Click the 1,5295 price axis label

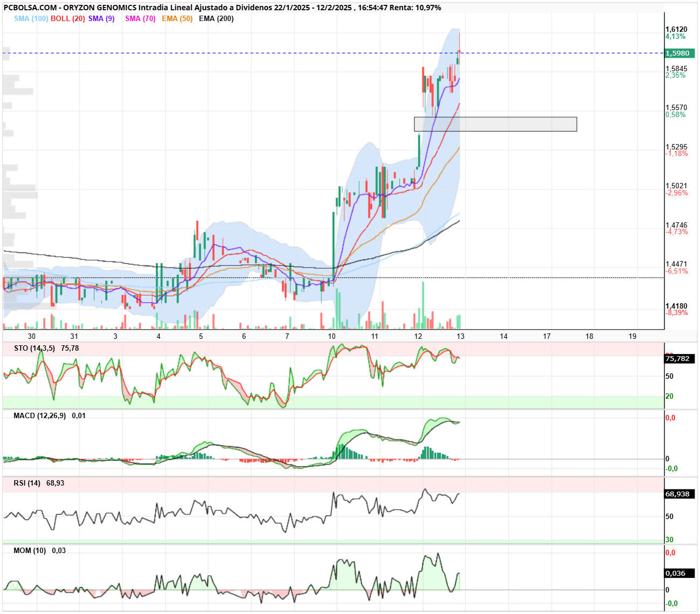(x=676, y=147)
